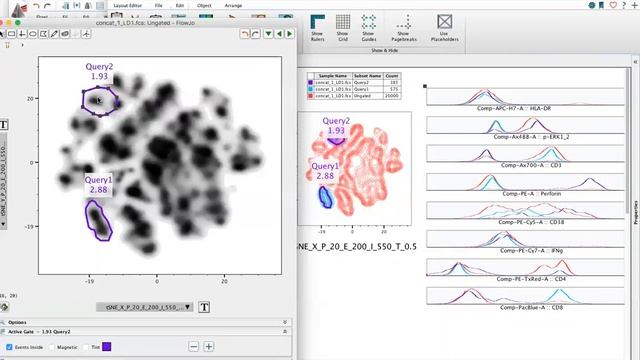
Task: Click the Ungated red legend swatch
Action: click(311, 96)
